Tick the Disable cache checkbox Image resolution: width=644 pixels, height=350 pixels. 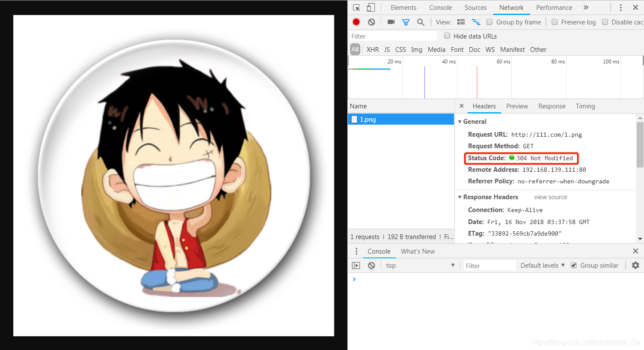(605, 22)
